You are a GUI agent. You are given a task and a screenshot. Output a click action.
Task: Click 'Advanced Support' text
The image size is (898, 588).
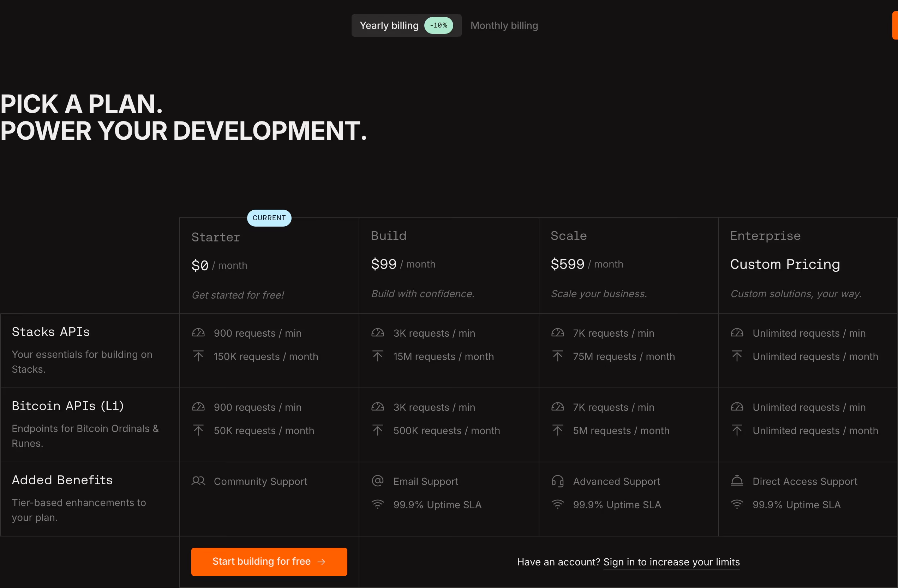coord(617,481)
